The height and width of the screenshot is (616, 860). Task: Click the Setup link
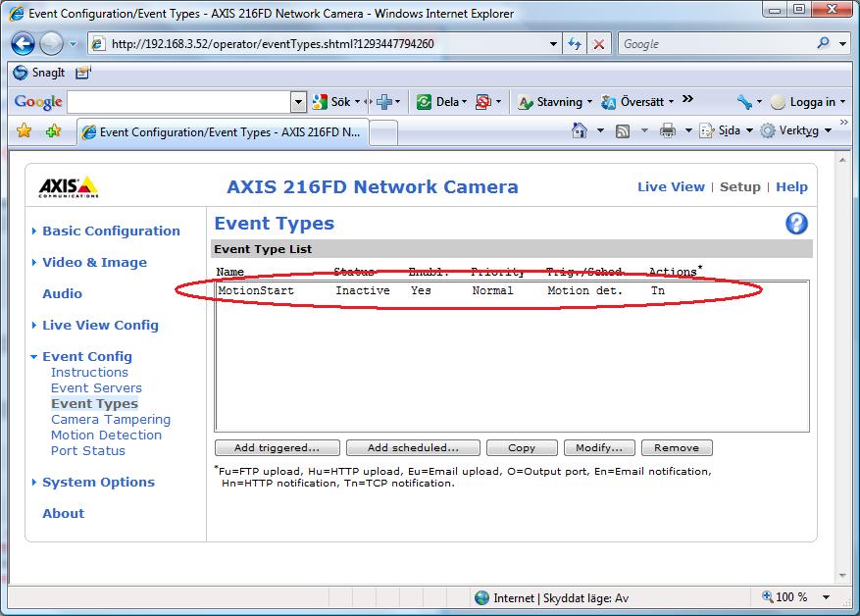[740, 187]
